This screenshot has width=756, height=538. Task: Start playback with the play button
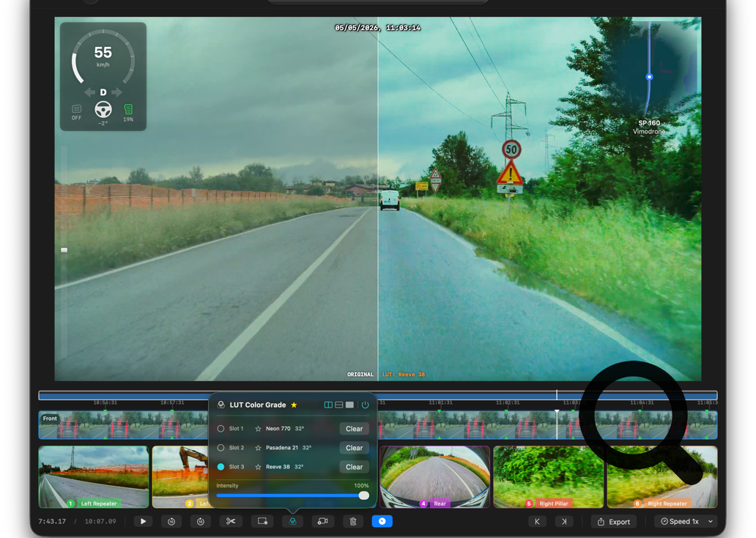coord(143,521)
